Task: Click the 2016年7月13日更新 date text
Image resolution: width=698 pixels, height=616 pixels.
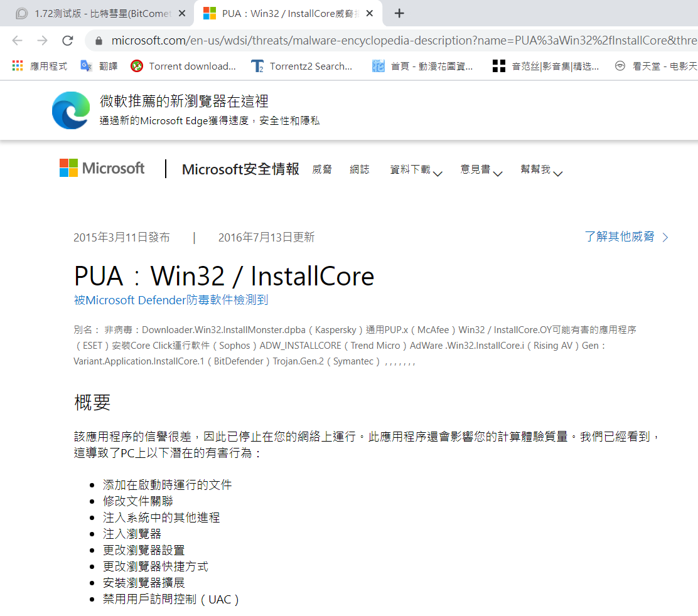Action: tap(266, 238)
